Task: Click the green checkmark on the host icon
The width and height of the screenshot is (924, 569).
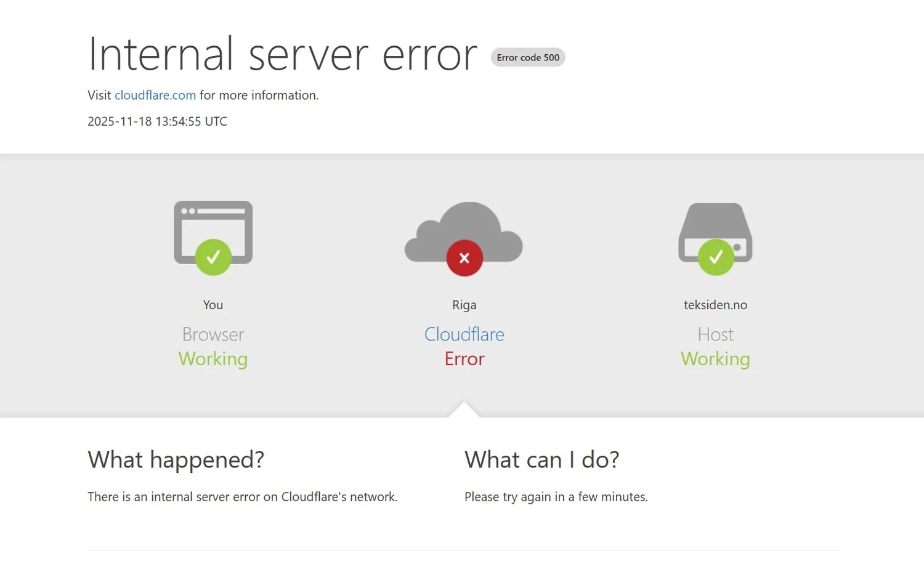Action: (716, 257)
